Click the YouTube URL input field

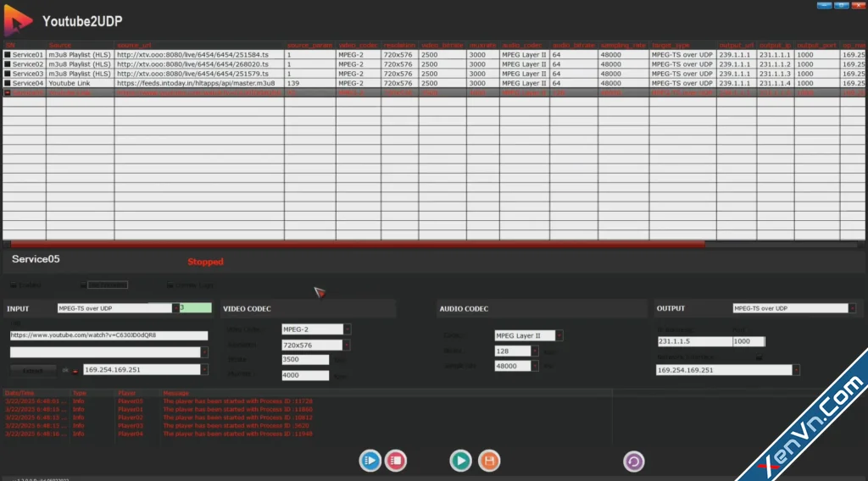point(108,335)
